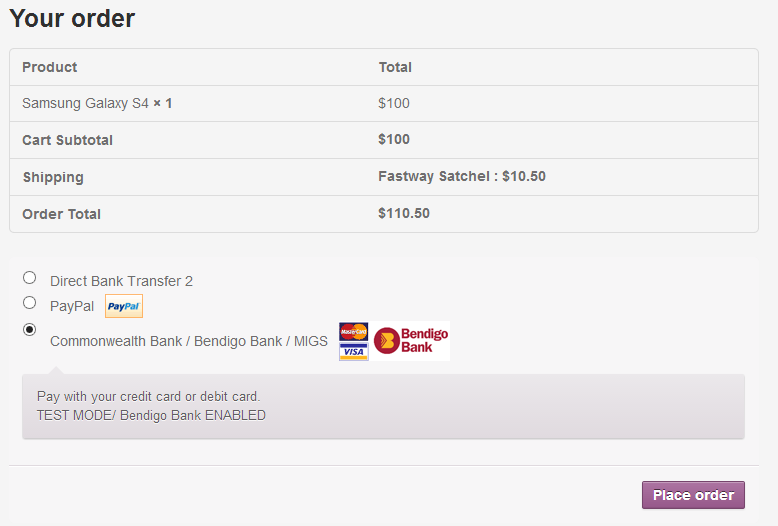
Task: Click the Commonwealth Bank / Bendigo Bank / MIGS label
Action: tap(189, 341)
